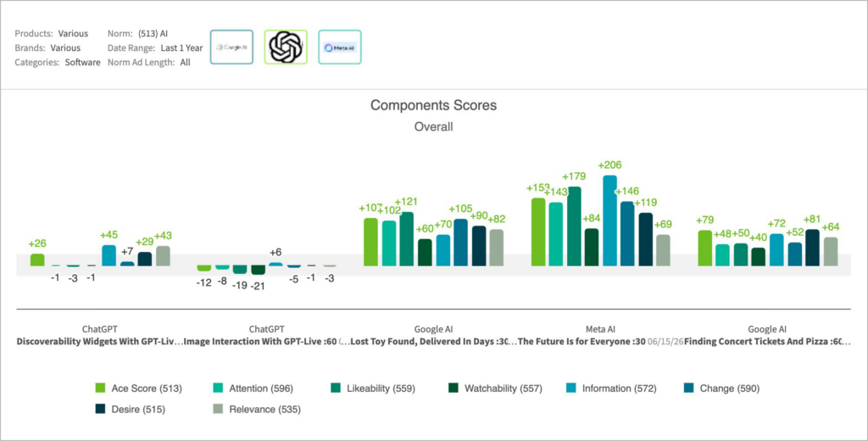The image size is (868, 441).
Task: Click the Products value Various
Action: 73,34
